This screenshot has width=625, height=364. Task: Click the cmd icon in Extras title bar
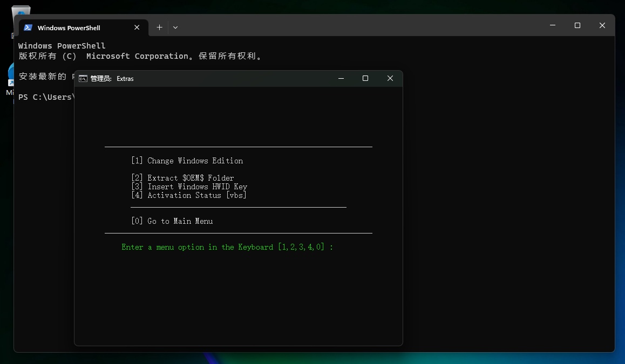coord(83,79)
